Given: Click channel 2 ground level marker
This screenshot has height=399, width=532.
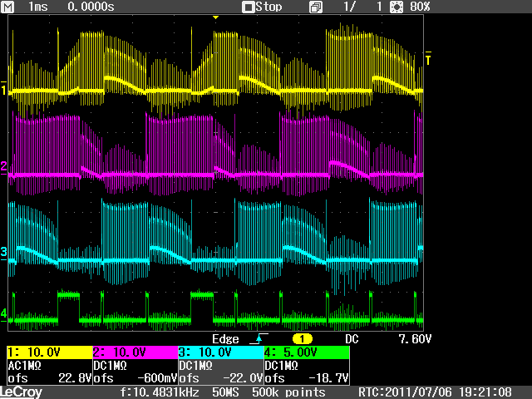Looking at the screenshot, I should (3, 168).
